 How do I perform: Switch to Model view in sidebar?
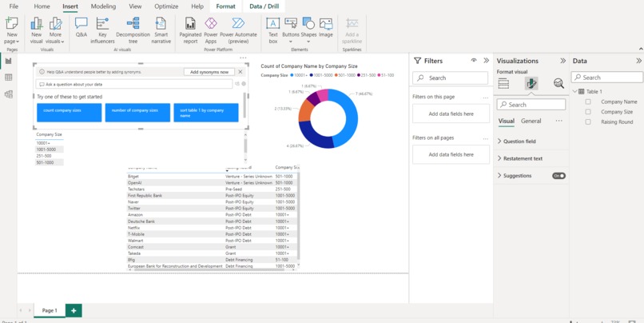[x=8, y=94]
